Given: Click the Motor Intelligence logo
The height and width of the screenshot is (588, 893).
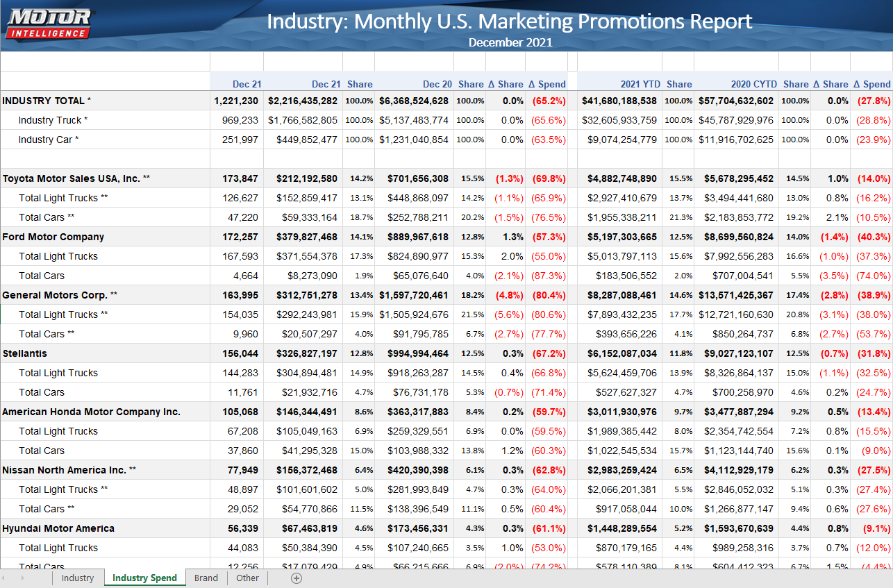Looking at the screenshot, I should [x=49, y=24].
